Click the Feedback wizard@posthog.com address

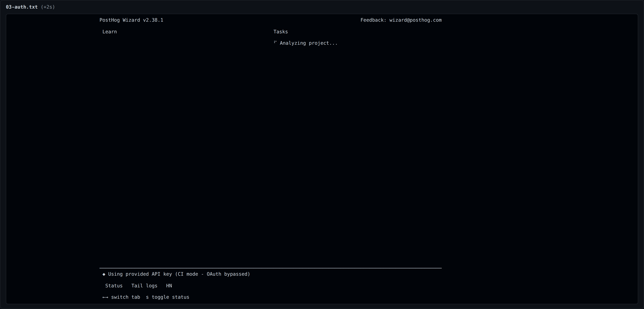point(415,20)
